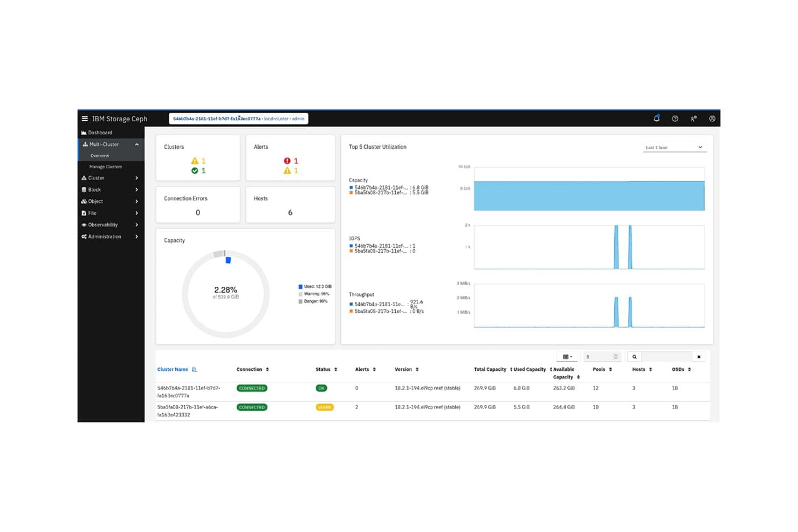Screen dimensions: 798x532
Task: Click cluster name 546b7b4a-2181 in the table
Action: (x=189, y=392)
